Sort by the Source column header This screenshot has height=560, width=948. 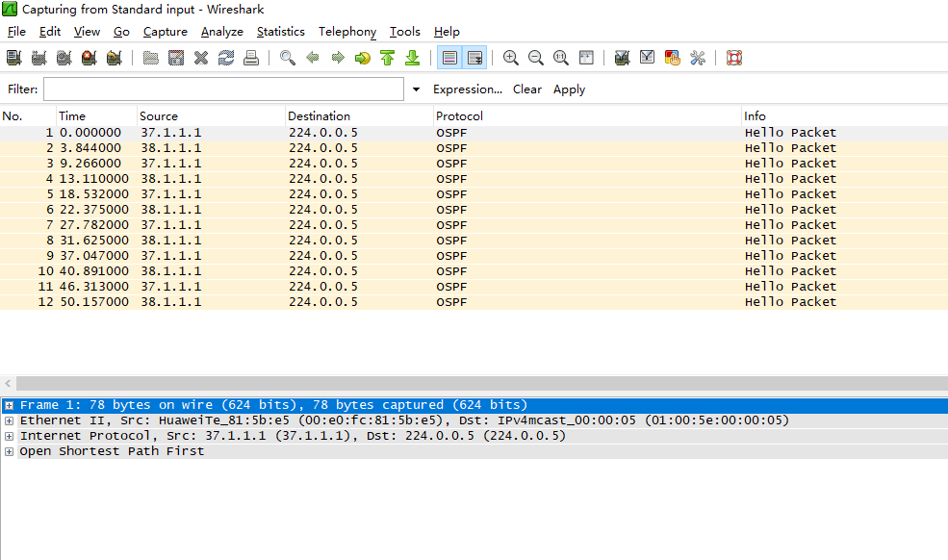(212, 116)
